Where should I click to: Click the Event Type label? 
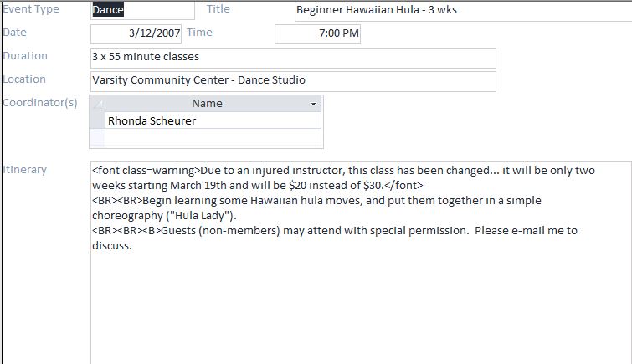(31, 9)
